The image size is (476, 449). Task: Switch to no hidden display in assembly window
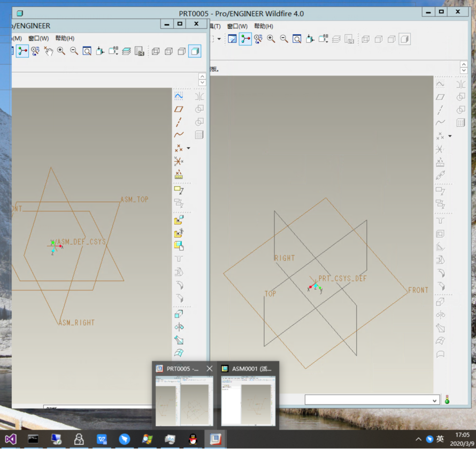pyautogui.click(x=181, y=51)
